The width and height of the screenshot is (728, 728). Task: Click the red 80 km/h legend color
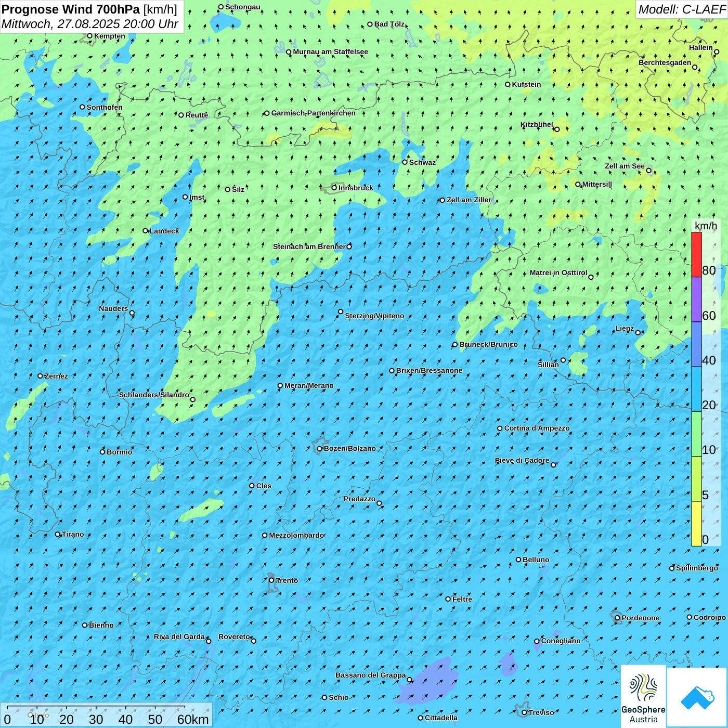tap(696, 254)
